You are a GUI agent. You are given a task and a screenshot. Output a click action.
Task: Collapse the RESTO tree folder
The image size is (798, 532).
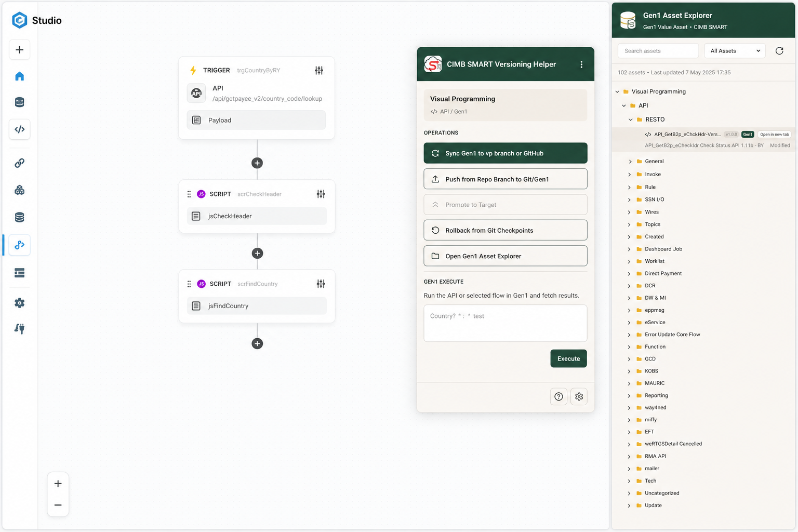point(631,119)
